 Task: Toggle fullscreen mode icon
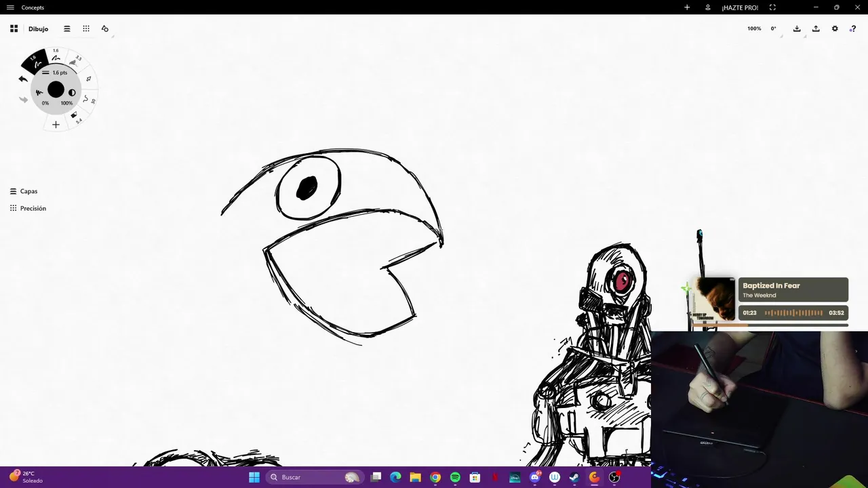772,7
